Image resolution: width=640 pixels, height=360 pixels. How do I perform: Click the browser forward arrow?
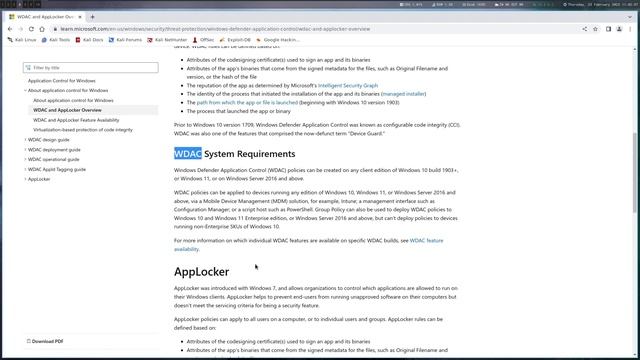click(x=20, y=29)
